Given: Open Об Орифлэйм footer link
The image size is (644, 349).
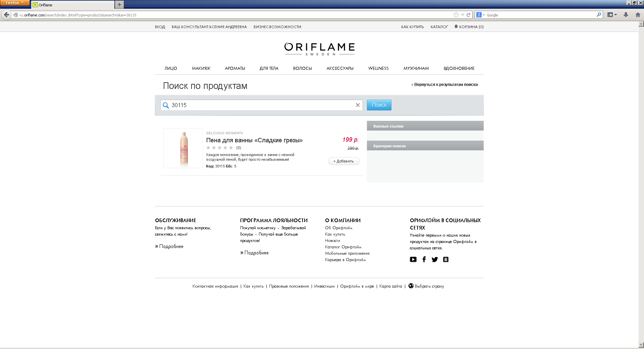Looking at the screenshot, I should pos(339,228).
